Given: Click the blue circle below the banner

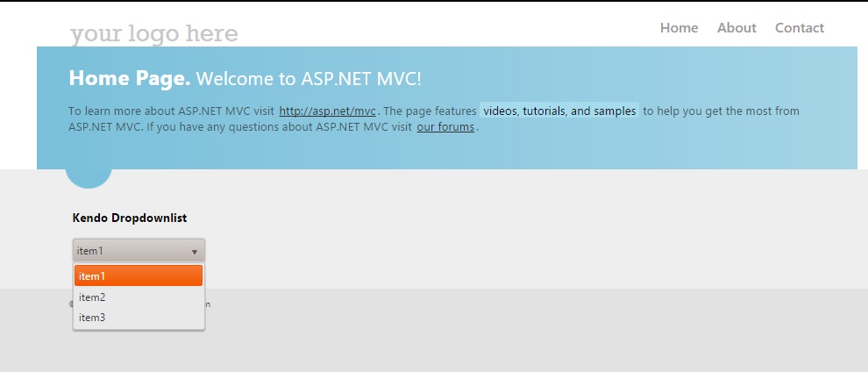Looking at the screenshot, I should click(89, 178).
